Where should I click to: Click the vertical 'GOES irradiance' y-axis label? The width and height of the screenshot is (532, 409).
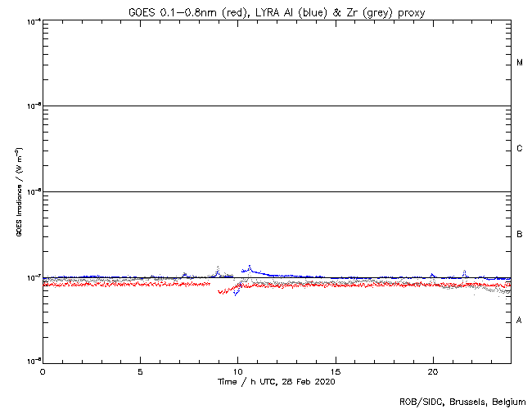coord(18,192)
